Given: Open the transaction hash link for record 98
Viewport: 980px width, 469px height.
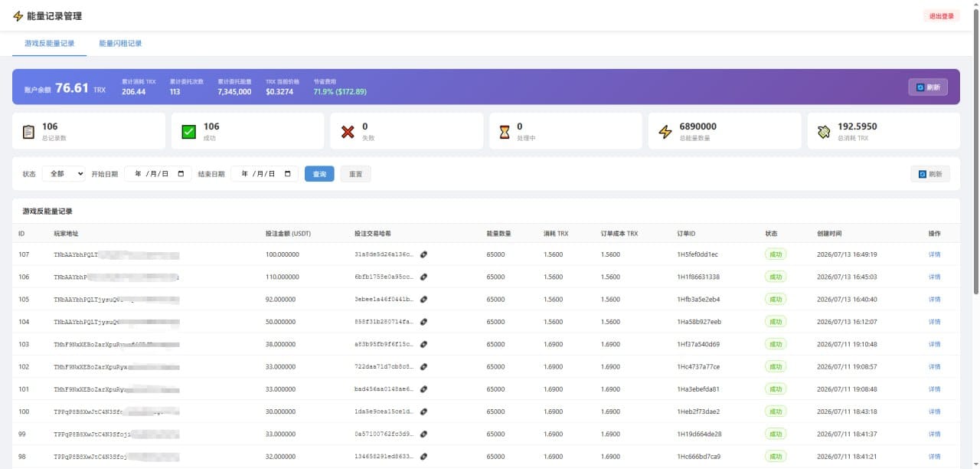Looking at the screenshot, I should (x=423, y=457).
